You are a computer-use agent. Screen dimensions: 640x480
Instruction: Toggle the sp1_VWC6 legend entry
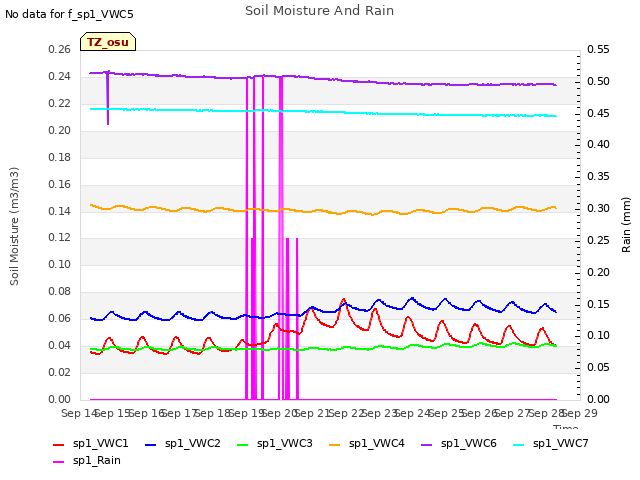point(459,444)
